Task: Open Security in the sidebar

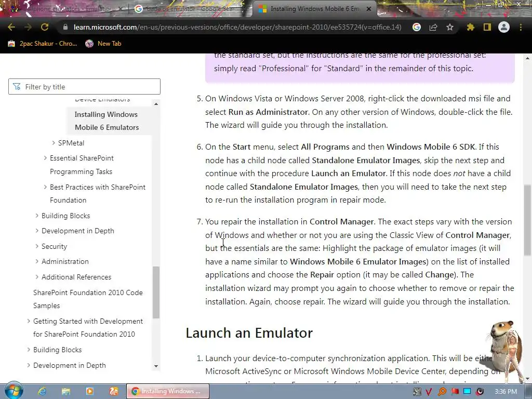Action: point(54,246)
